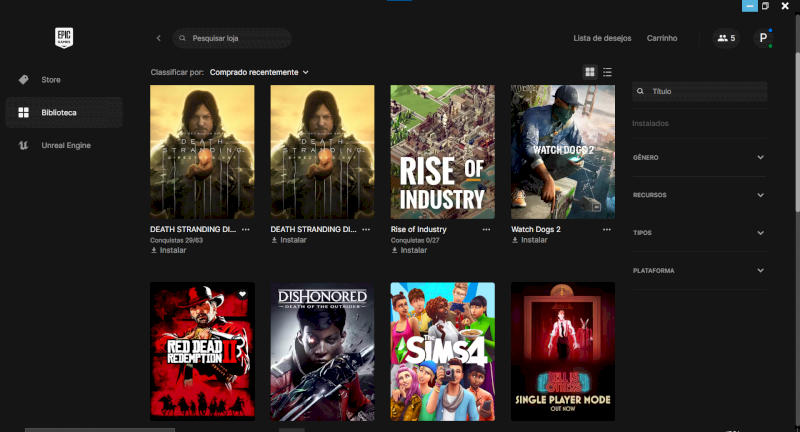Open second Death Stranding cover without Conquistas
This screenshot has width=800, height=432.
coord(322,152)
